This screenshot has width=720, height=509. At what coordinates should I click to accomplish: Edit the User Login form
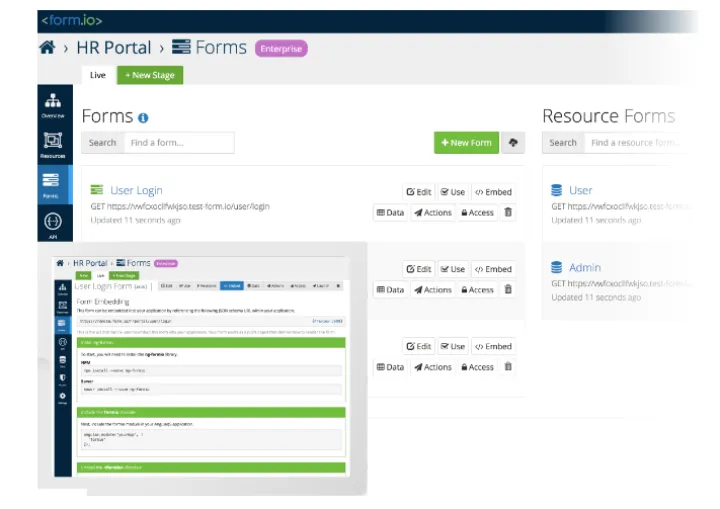coord(419,192)
